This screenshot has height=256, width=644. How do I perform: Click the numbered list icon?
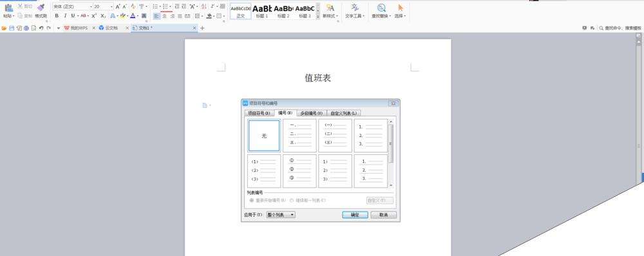pyautogui.click(x=165, y=6)
